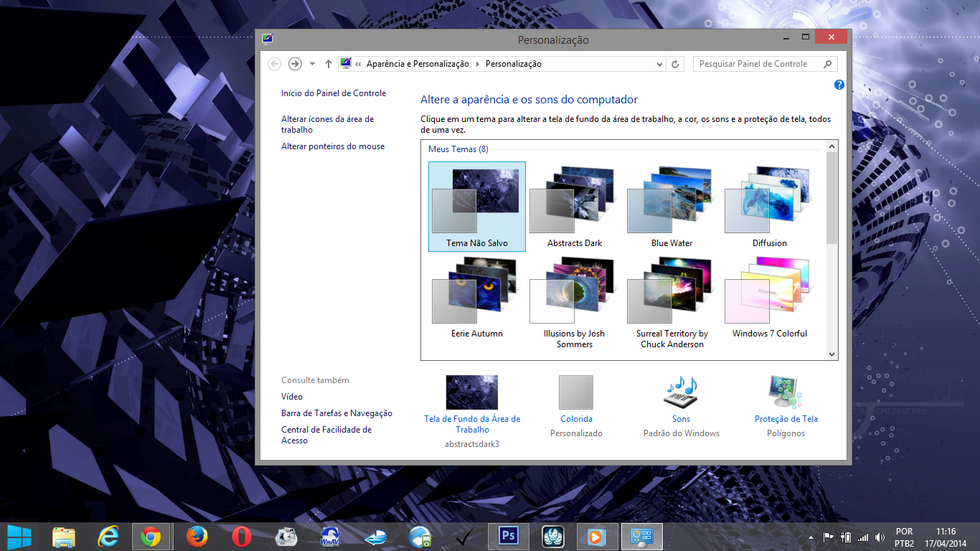Viewport: 980px width, 551px height.
Task: Apply the Windows 7 Colorful theme
Action: [770, 297]
